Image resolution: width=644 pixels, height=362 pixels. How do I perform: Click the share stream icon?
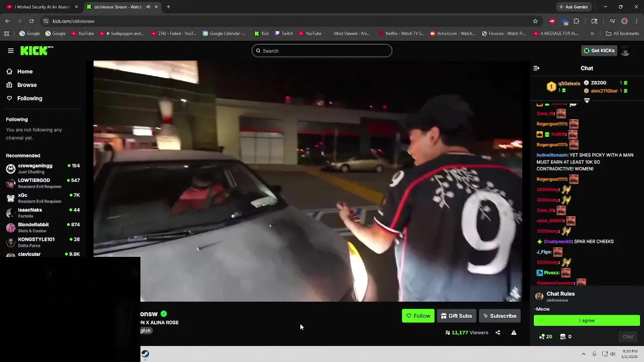pos(498,332)
